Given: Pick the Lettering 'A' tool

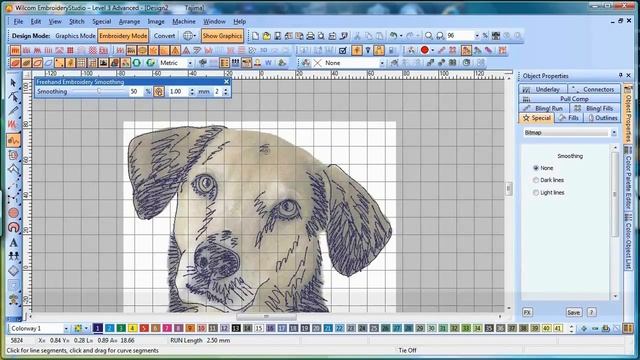Looking at the screenshot, I should (x=13, y=242).
